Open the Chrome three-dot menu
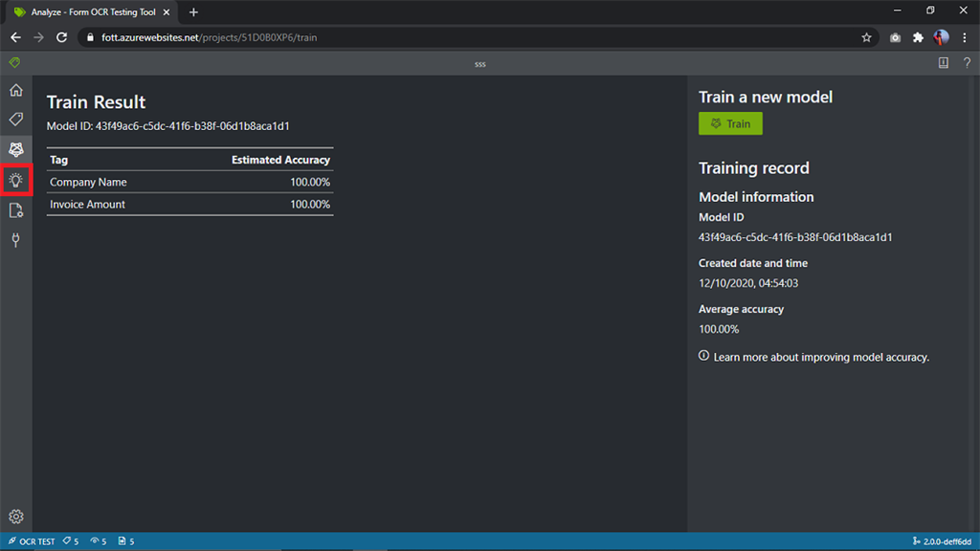Image resolution: width=980 pixels, height=551 pixels. [963, 37]
